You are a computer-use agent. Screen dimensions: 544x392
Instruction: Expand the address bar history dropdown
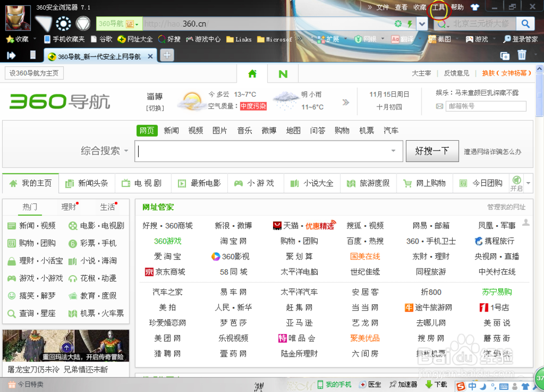click(x=422, y=23)
